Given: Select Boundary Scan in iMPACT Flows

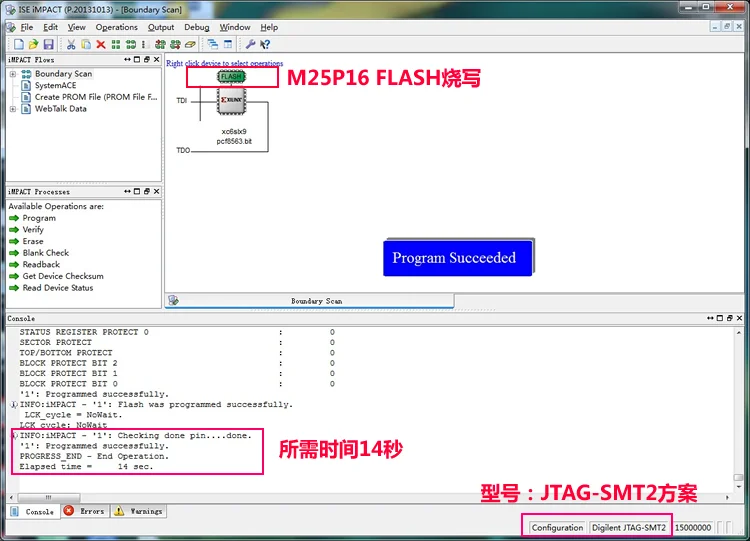Looking at the screenshot, I should (x=63, y=74).
